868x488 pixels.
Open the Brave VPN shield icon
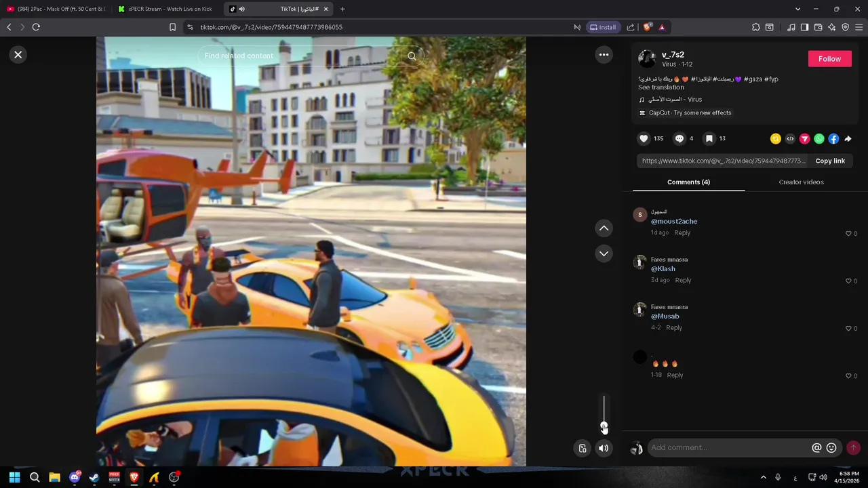tap(846, 27)
